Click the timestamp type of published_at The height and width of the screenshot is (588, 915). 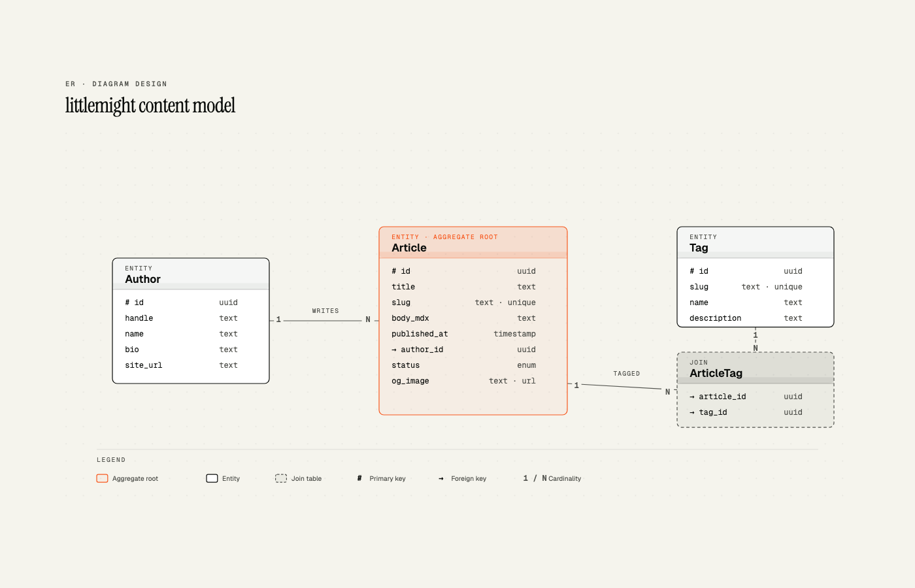[x=514, y=334]
